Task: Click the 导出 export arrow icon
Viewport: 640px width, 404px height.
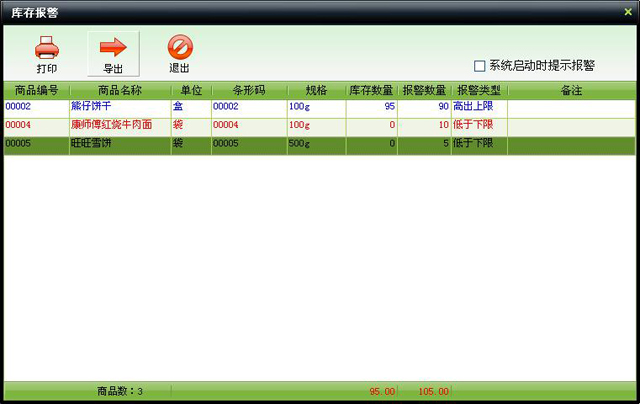Action: click(x=113, y=47)
